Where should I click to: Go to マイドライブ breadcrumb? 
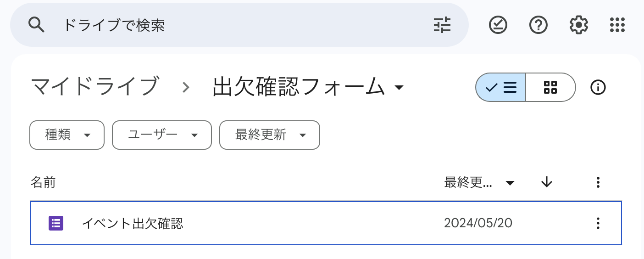95,87
